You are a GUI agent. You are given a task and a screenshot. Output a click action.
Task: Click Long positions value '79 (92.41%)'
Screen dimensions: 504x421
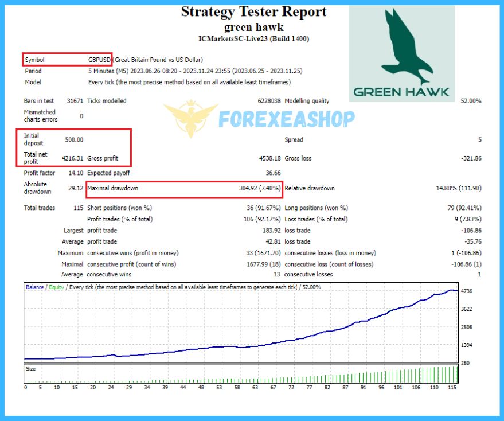464,208
